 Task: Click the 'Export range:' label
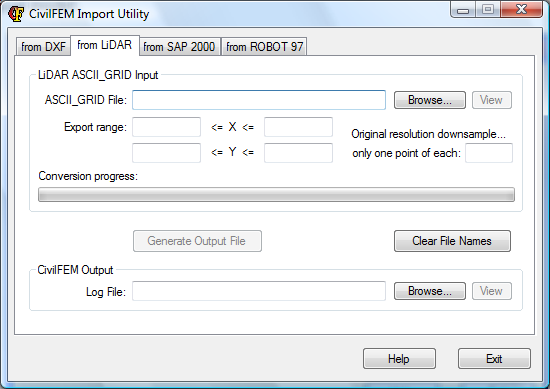(95, 127)
